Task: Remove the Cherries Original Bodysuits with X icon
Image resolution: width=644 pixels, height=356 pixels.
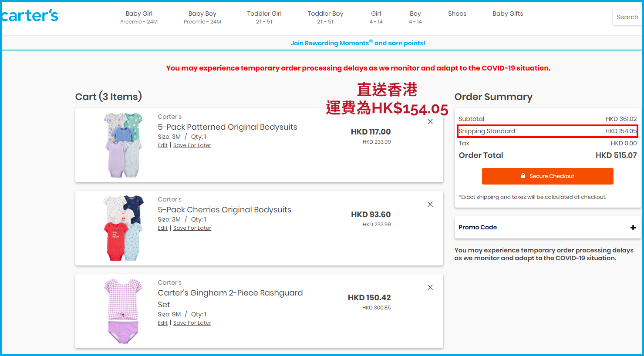Action: coord(430,205)
